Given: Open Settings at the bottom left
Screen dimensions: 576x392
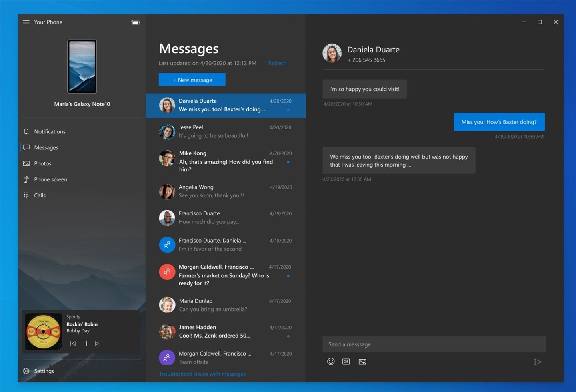Looking at the screenshot, I should (44, 371).
